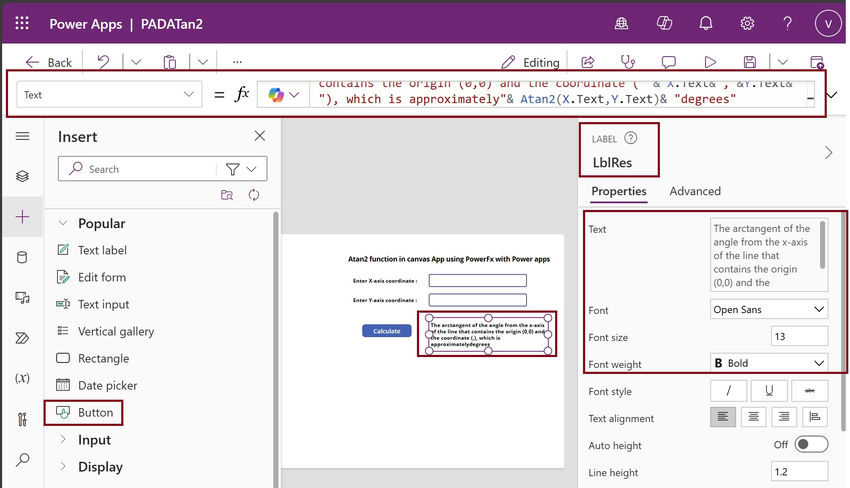This screenshot has width=850, height=488.
Task: Insert a Rectangle shape
Action: (x=93, y=358)
